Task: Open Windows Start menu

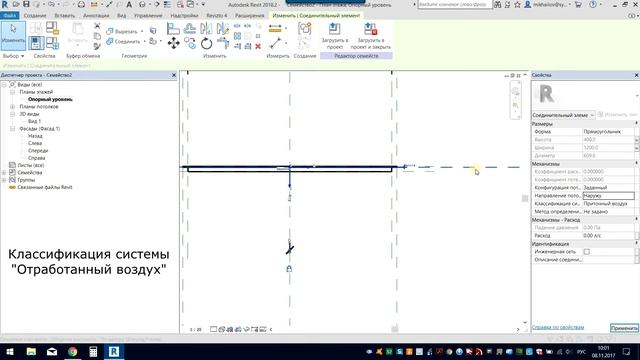Action: coord(9,351)
